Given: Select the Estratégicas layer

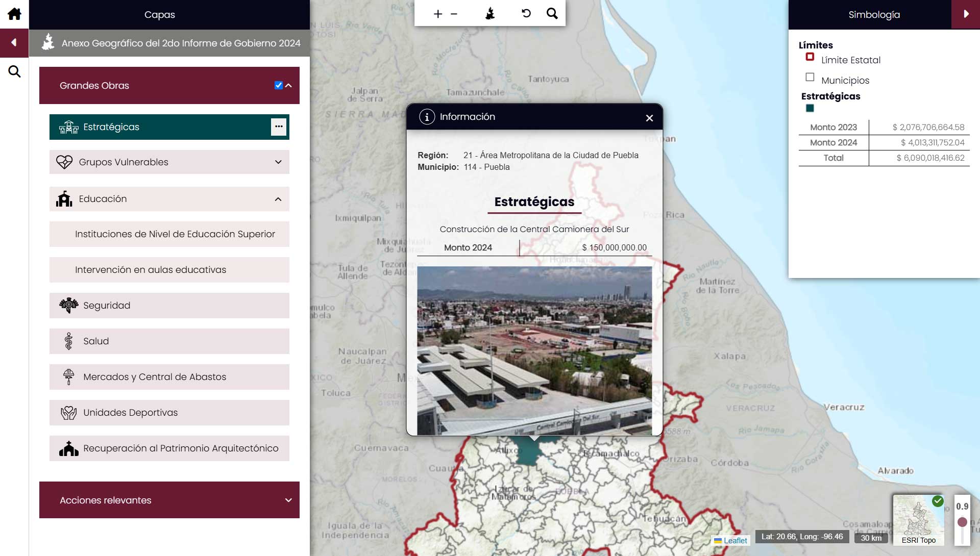Looking at the screenshot, I should (169, 127).
